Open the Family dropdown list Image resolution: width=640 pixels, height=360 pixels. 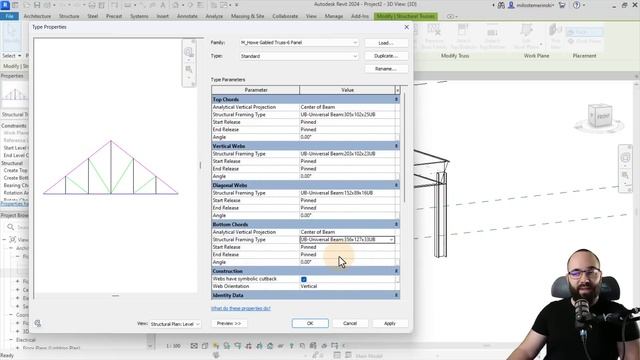click(x=299, y=42)
